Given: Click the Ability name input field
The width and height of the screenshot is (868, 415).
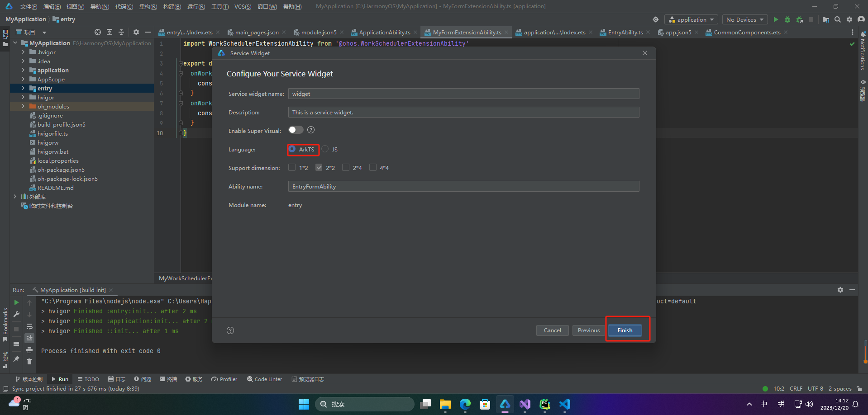Looking at the screenshot, I should tap(463, 186).
